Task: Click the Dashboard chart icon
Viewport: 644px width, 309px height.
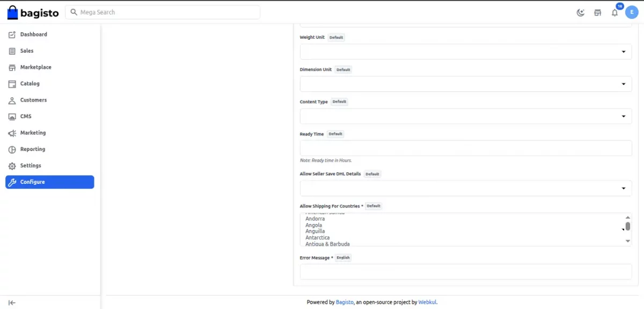Action: click(12, 34)
